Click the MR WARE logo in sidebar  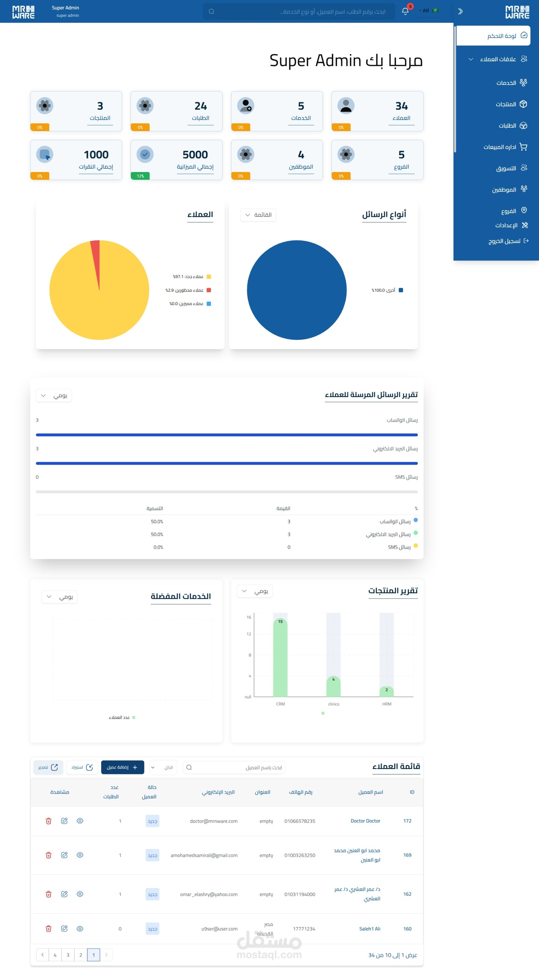[517, 12]
